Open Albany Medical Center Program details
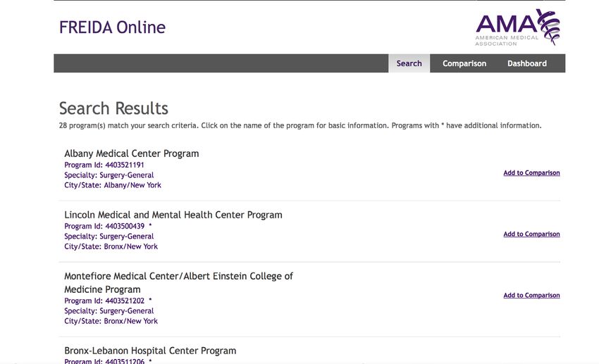Viewport: 599px width, 364px height. point(131,153)
